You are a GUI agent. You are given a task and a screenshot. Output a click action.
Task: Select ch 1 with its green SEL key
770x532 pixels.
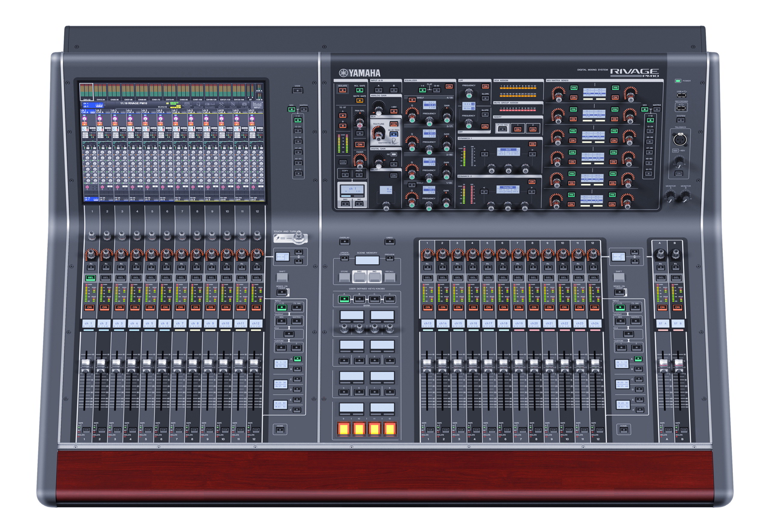point(90,278)
